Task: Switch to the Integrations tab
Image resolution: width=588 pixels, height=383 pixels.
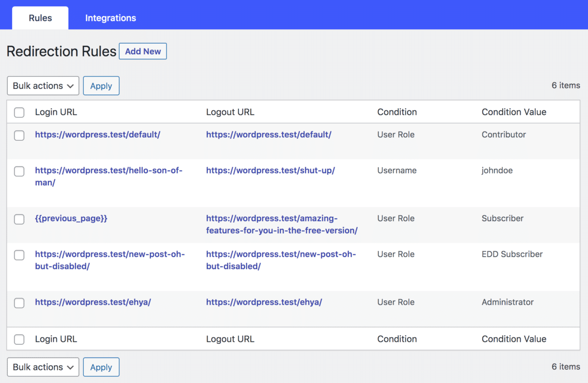Action: pos(110,18)
